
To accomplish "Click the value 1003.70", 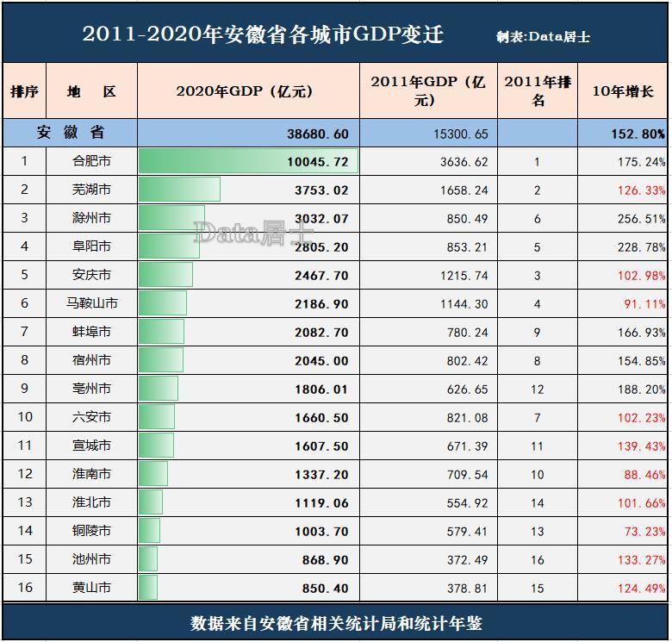I will (x=321, y=532).
